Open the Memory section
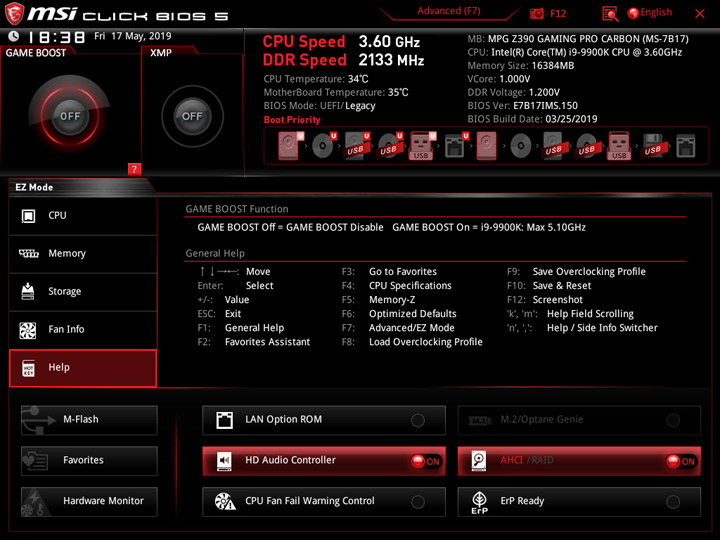 [83, 254]
